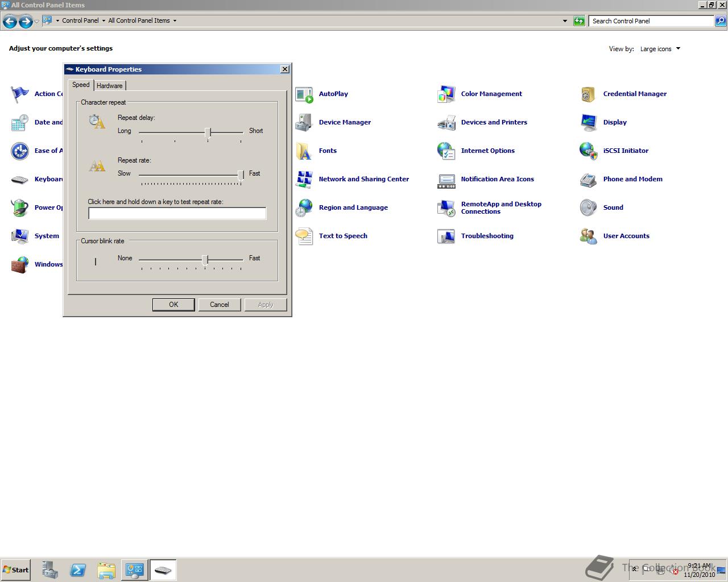This screenshot has width=728, height=582.
Task: Click the search magnifier button
Action: (721, 21)
